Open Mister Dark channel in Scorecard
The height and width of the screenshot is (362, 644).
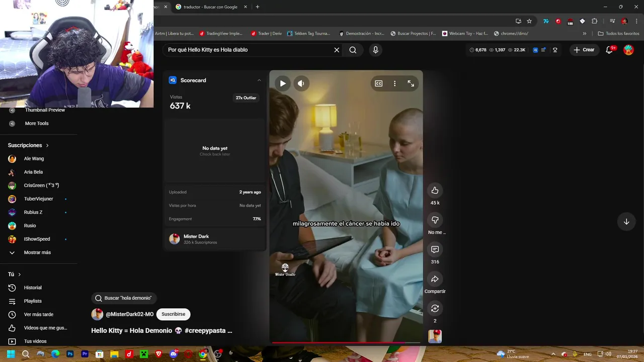196,236
